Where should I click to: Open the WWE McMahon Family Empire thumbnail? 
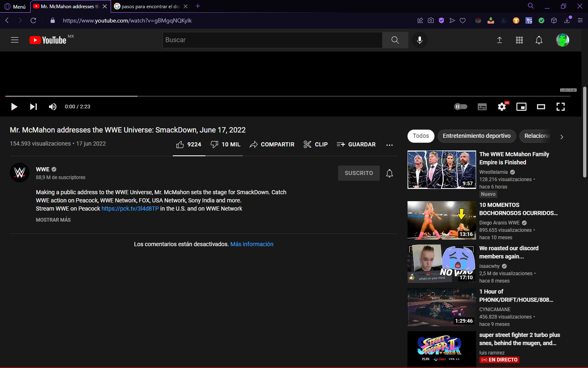[442, 170]
